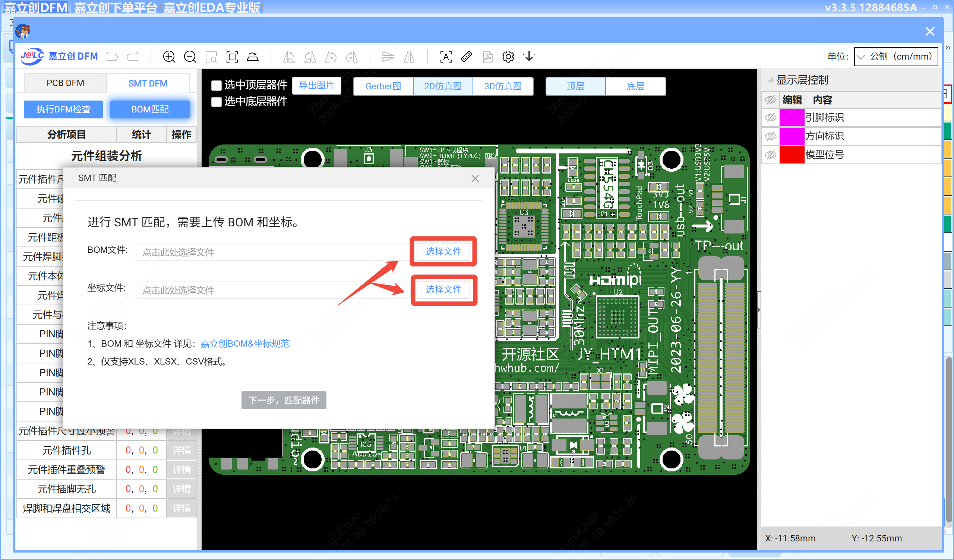This screenshot has height=560, width=954.
Task: Click the PDF export icon
Action: coord(487,57)
